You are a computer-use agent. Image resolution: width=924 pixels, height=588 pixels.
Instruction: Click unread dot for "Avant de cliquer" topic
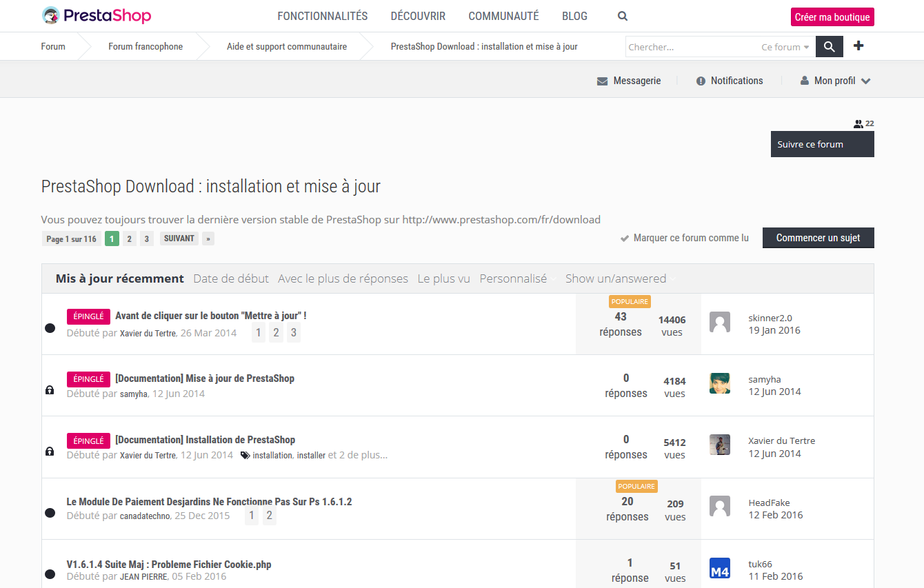[50, 328]
